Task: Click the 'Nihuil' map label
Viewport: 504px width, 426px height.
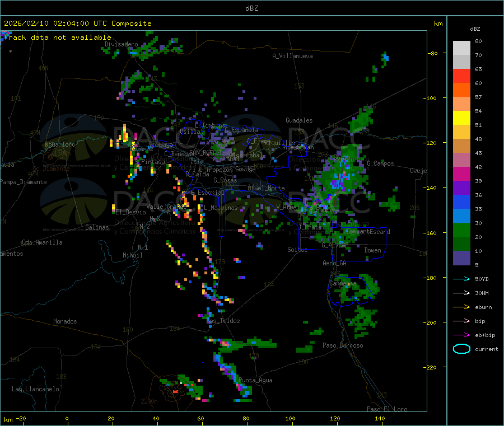Action: pos(133,255)
